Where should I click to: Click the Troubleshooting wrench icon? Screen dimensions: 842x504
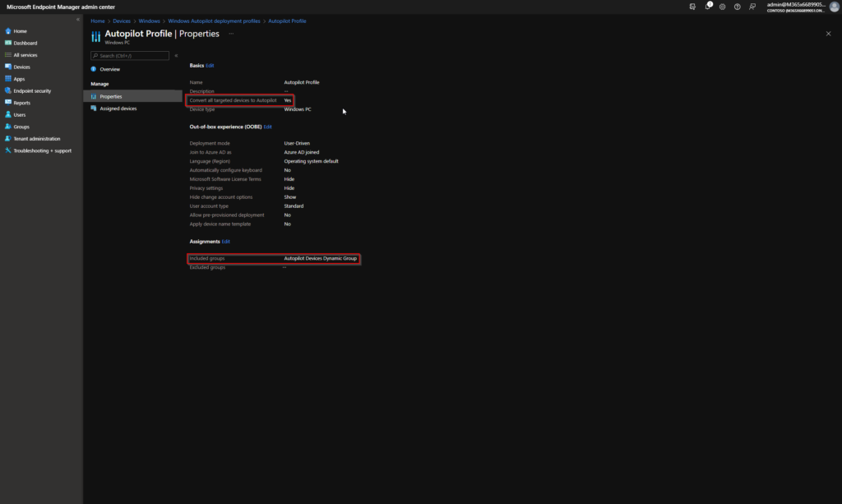[8, 150]
